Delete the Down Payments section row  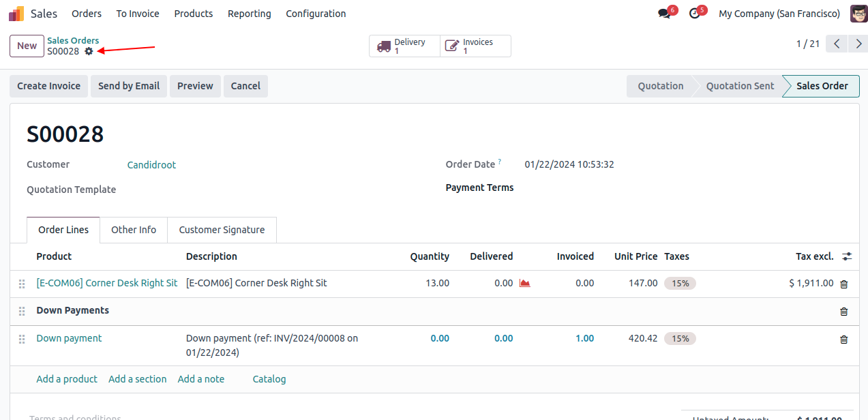click(843, 311)
